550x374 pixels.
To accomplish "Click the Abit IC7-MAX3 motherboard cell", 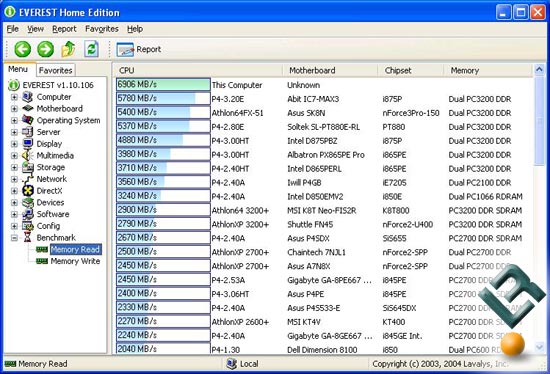I will click(313, 99).
